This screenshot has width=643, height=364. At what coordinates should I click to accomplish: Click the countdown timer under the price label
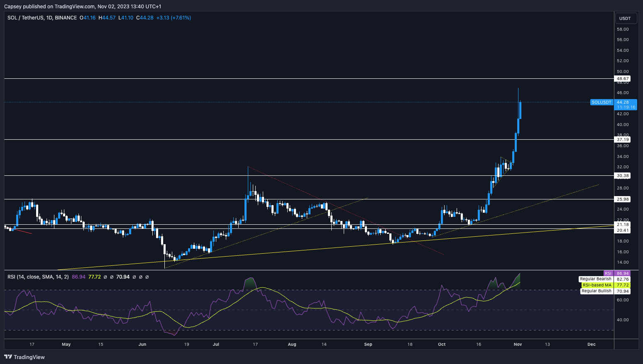click(626, 107)
